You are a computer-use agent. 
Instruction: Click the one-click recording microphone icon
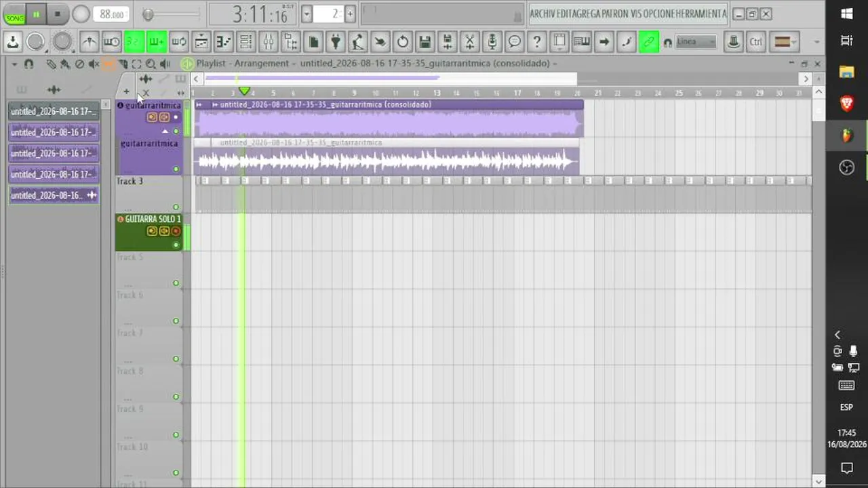[492, 42]
